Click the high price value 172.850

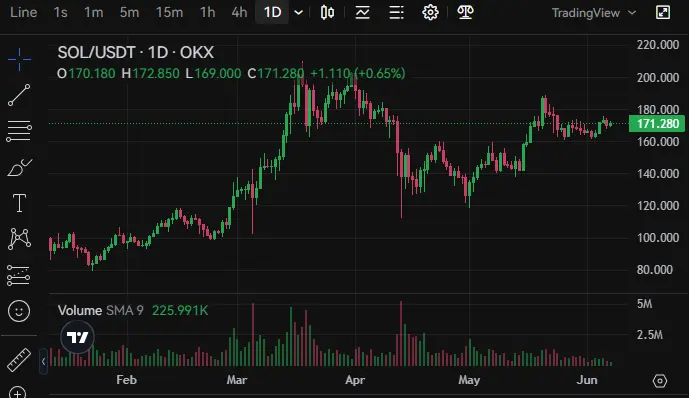(156, 73)
